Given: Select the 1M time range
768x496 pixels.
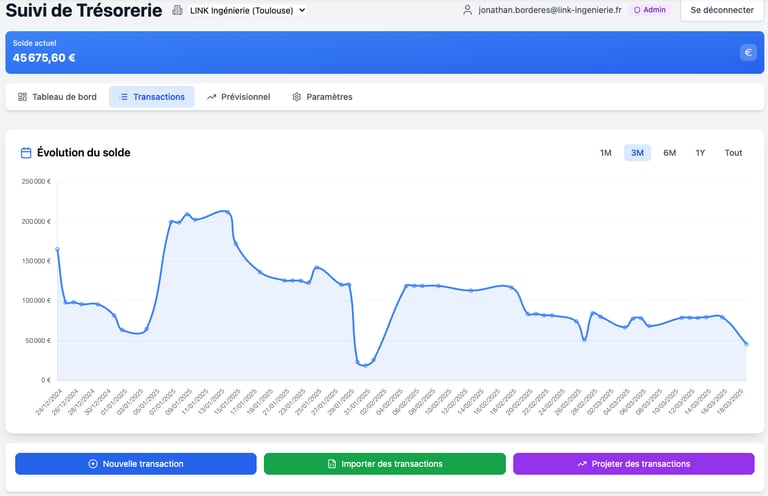Looking at the screenshot, I should [x=605, y=153].
